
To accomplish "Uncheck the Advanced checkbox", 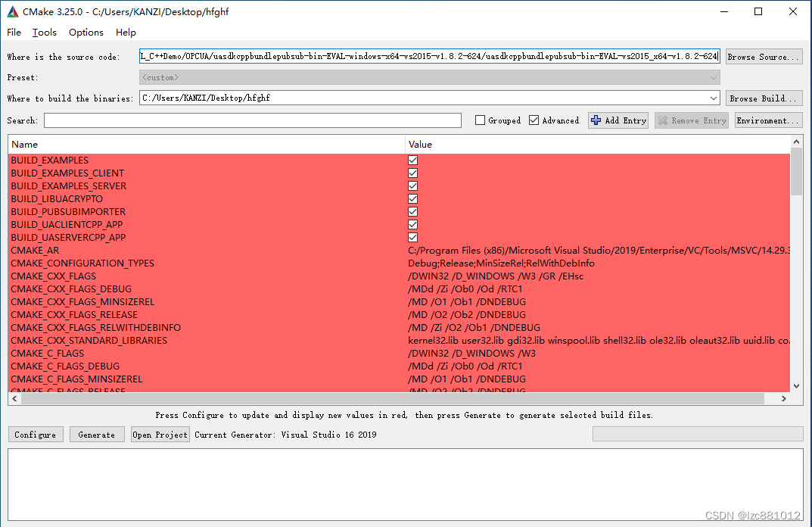I will [534, 120].
